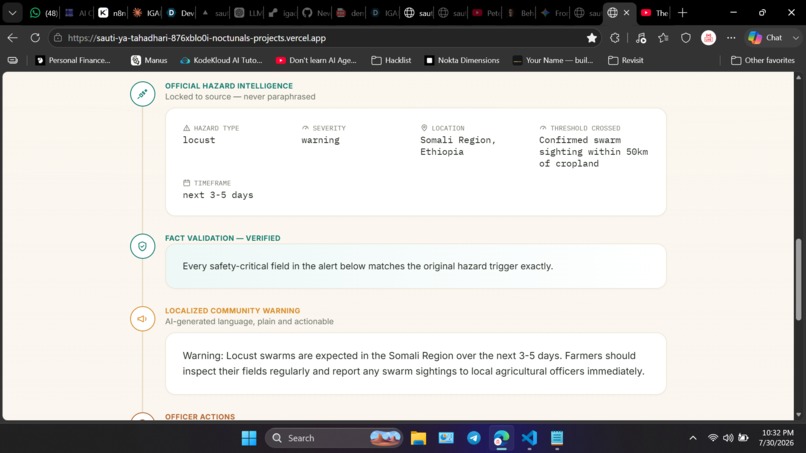Expand the Hacklist bookmarks folder

click(x=391, y=60)
